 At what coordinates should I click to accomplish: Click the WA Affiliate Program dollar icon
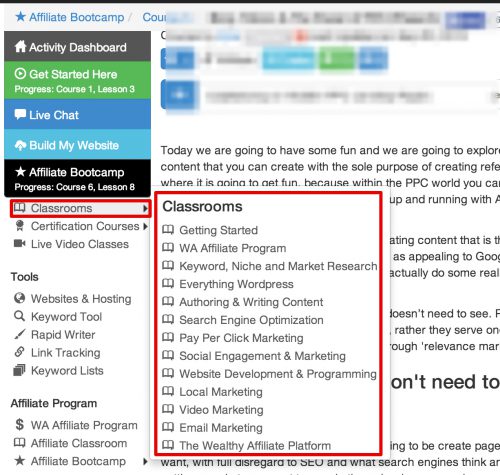pyautogui.click(x=19, y=424)
